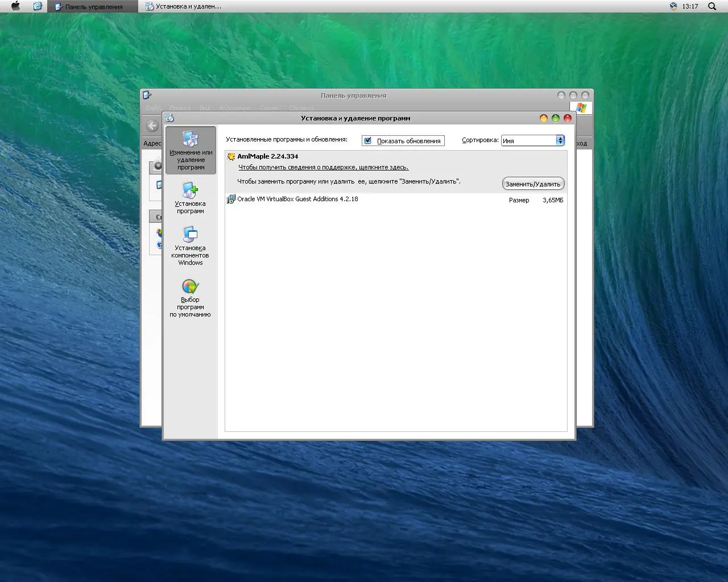
Task: Click the Add/Remove Programs dialog title icon
Action: point(169,118)
